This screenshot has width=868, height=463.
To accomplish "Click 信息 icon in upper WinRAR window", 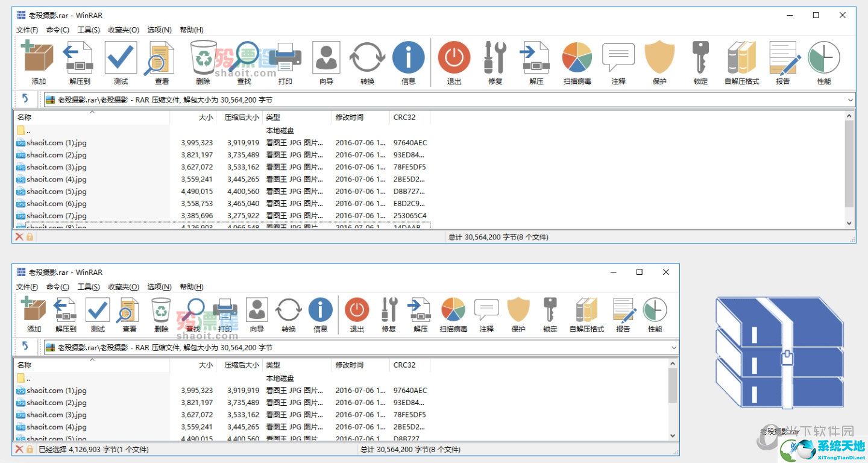I will point(409,57).
